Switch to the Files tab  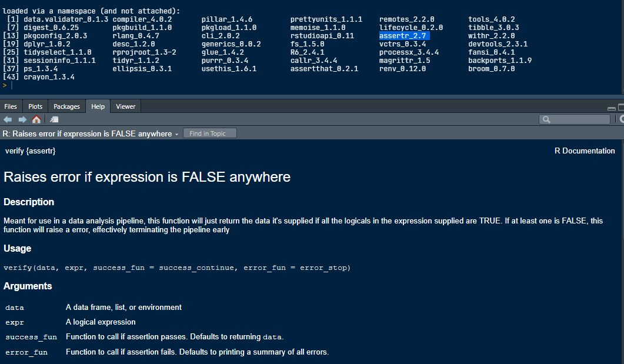coord(11,106)
